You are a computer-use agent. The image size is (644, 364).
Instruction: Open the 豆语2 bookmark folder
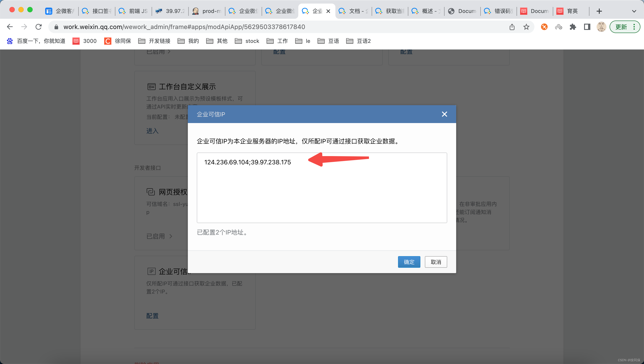[358, 41]
